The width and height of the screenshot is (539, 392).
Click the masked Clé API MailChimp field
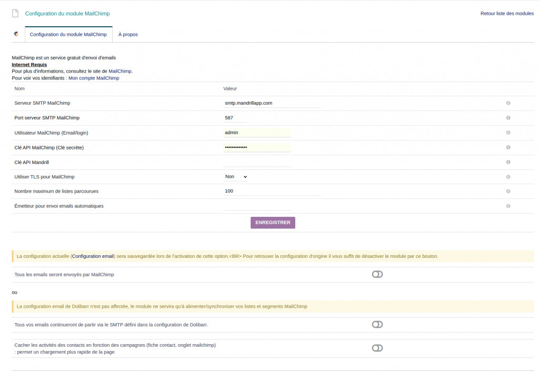(257, 147)
